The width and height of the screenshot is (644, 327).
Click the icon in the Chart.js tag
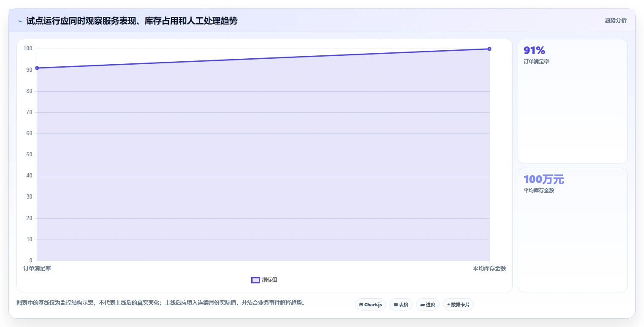click(361, 305)
